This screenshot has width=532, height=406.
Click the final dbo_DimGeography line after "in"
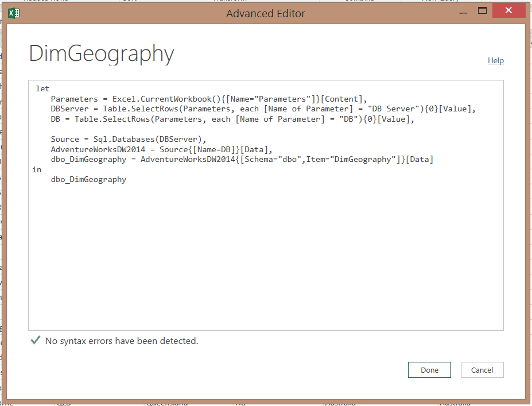click(x=88, y=179)
